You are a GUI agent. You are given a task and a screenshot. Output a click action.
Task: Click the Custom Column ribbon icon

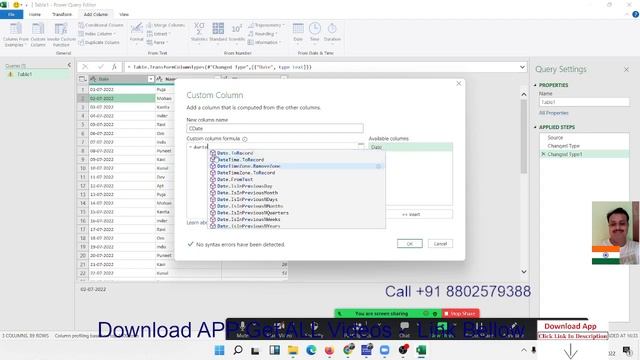coord(38,34)
